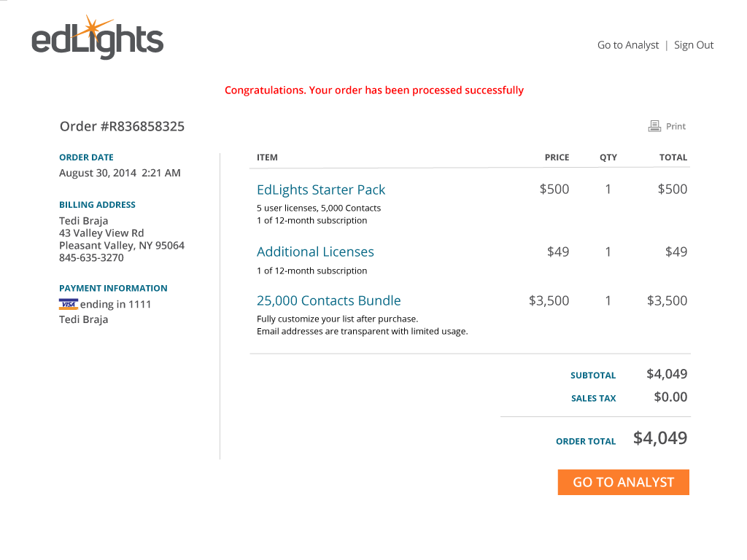Click the ORDER DATE heading
The image size is (747, 560).
tap(86, 157)
